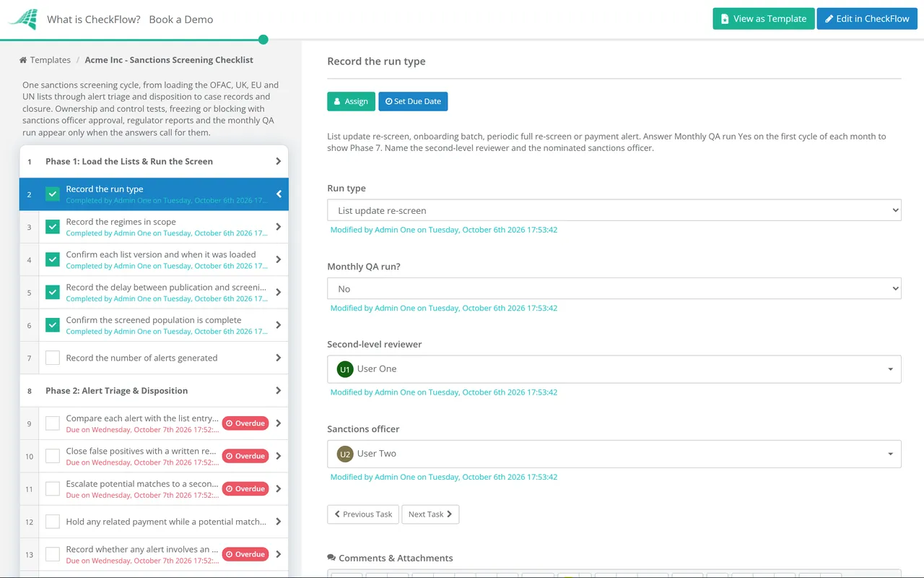Select 'Record whether any alert involves' task row
Viewport: 924px width, 578px height.
click(x=154, y=554)
